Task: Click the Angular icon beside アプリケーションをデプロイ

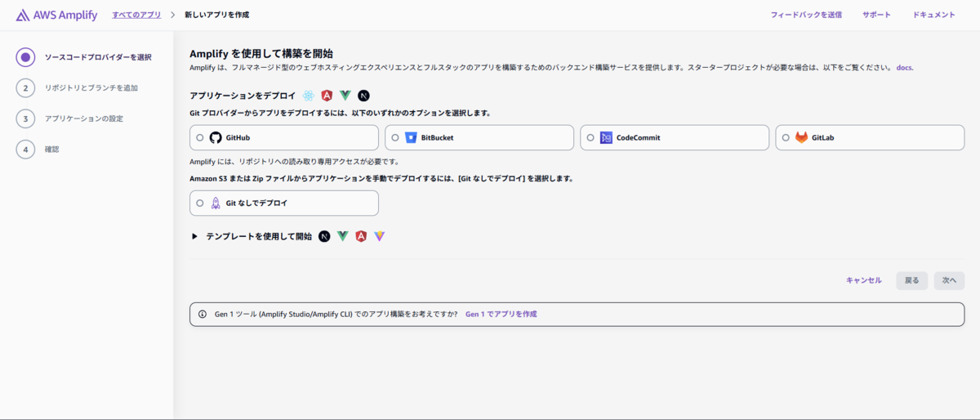Action: [x=327, y=96]
